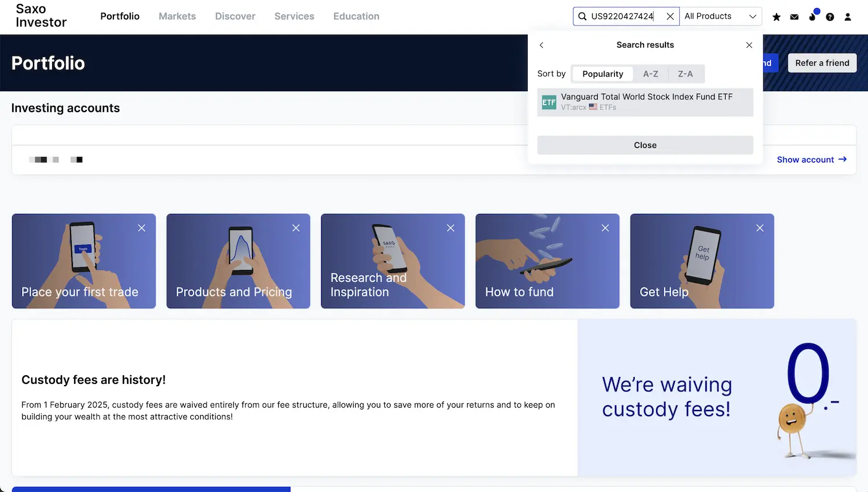Select Vanguard Total World Stock Index Fund ETF
The width and height of the screenshot is (868, 492).
point(645,102)
